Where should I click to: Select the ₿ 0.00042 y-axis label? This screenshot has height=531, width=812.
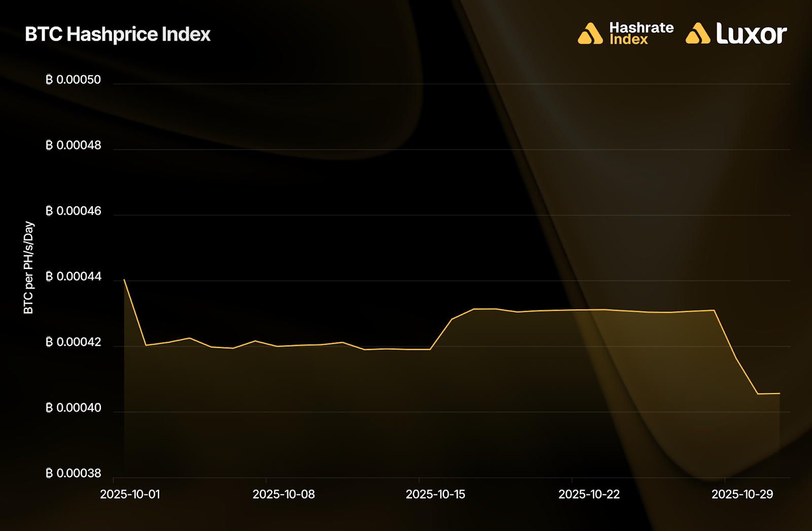tap(74, 342)
